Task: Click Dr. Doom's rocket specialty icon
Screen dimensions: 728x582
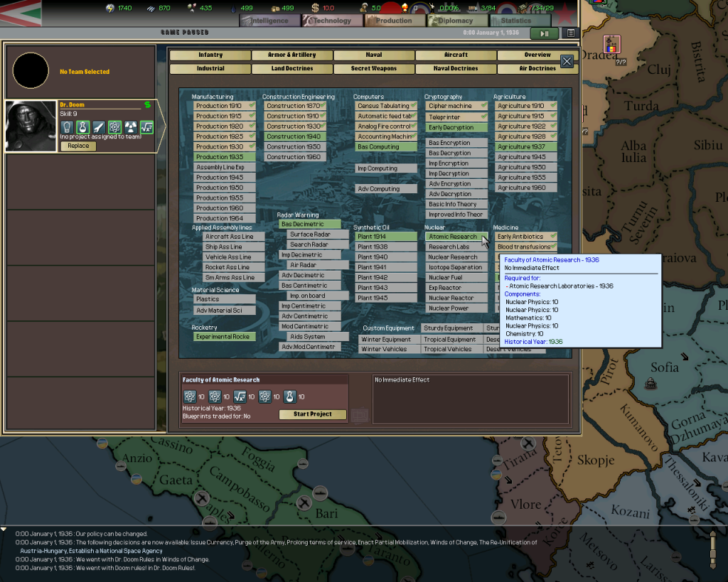Action: (99, 127)
